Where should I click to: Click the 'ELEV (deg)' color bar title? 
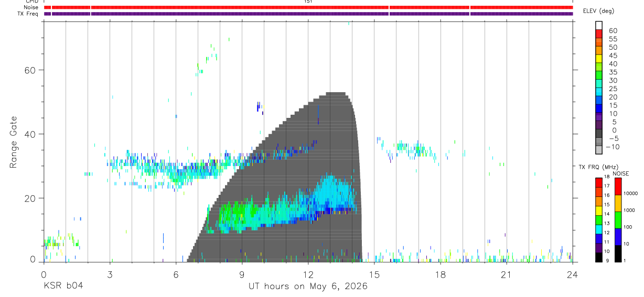tap(600, 10)
